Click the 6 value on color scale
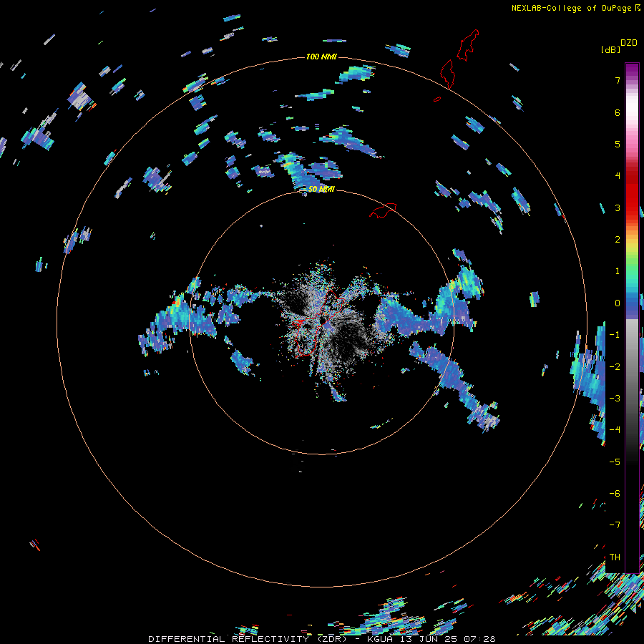644x644 pixels. pyautogui.click(x=618, y=112)
